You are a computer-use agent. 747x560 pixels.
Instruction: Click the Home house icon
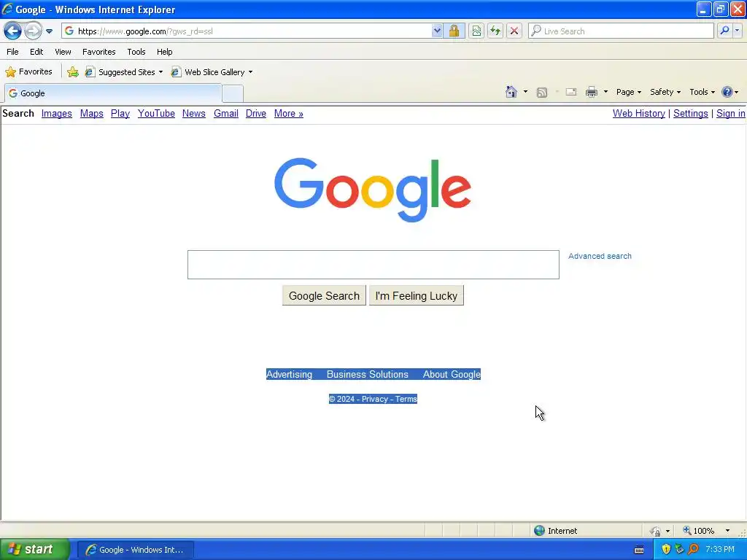pos(511,92)
